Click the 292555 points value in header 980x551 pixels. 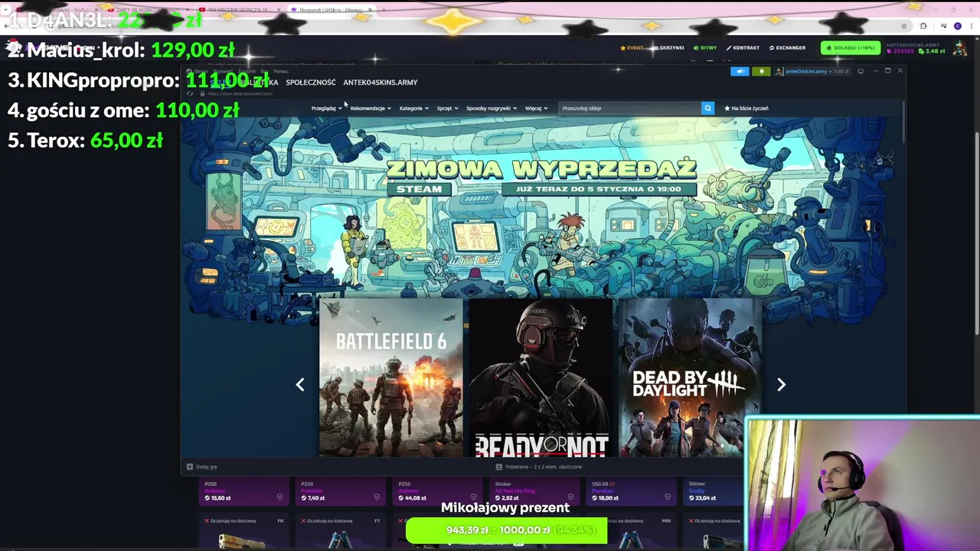(x=903, y=51)
